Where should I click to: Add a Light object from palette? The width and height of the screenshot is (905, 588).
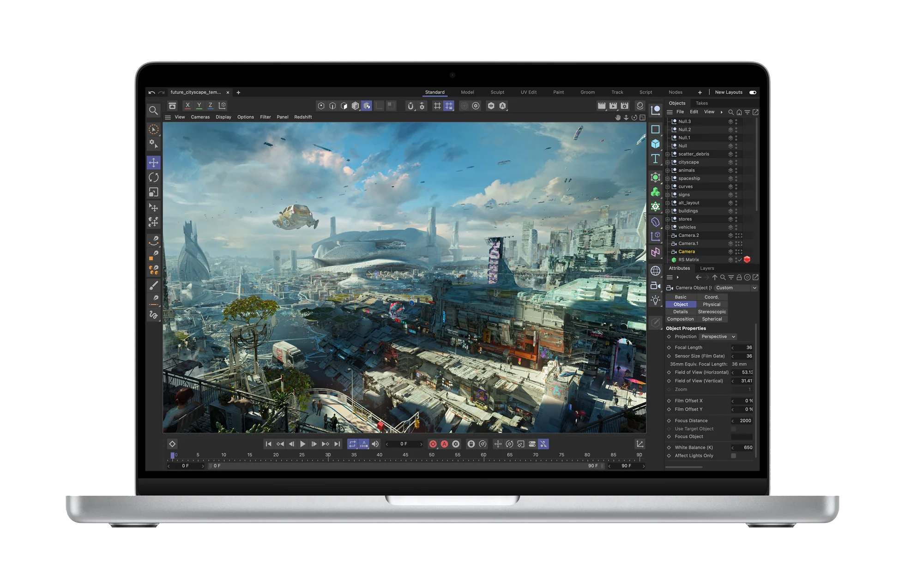[x=655, y=300]
